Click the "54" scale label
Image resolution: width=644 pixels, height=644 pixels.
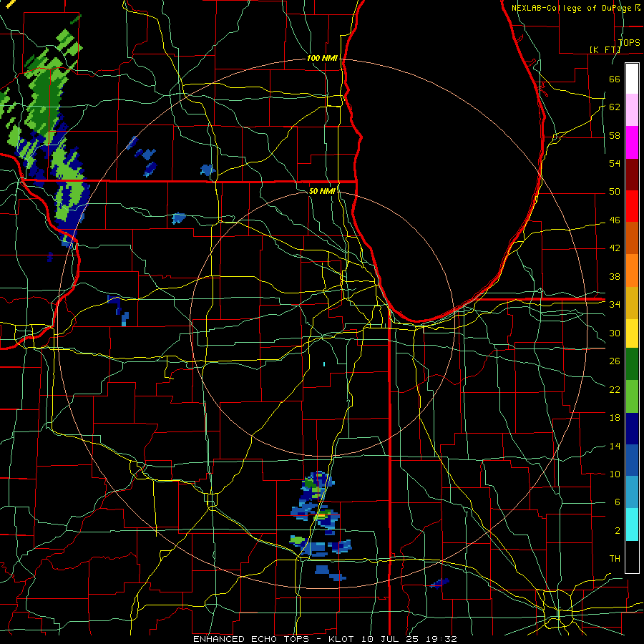[615, 163]
